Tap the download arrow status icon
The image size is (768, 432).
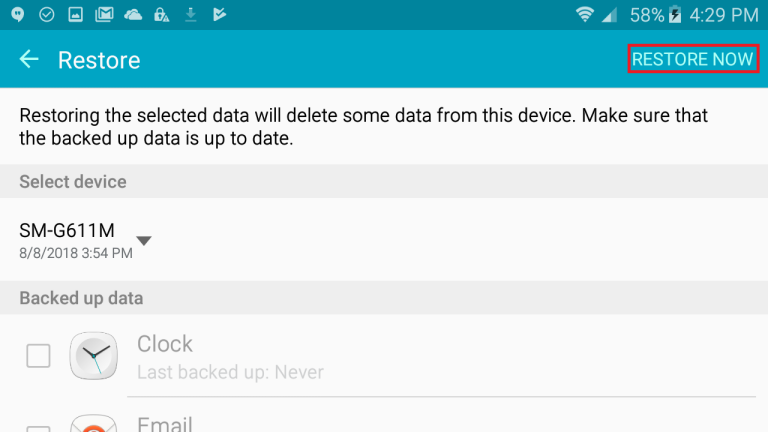tap(191, 15)
